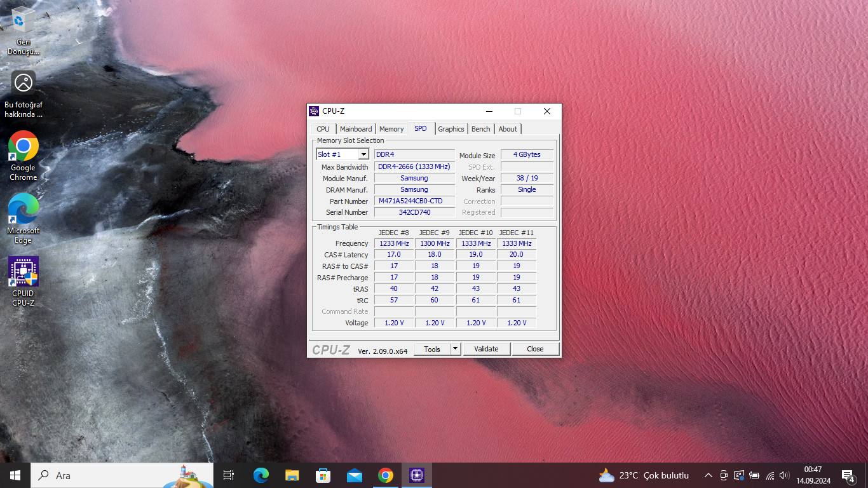Open File Explorer from the taskbar

[x=292, y=475]
